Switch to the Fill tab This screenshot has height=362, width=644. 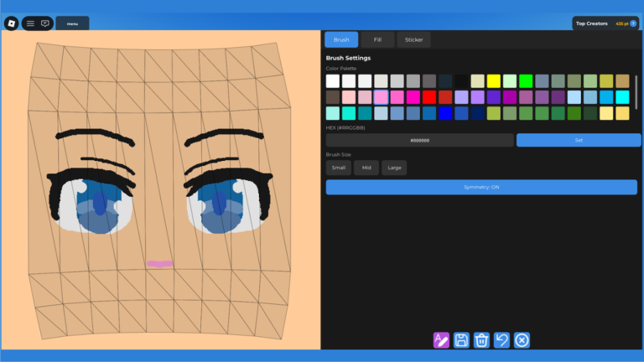pyautogui.click(x=377, y=40)
